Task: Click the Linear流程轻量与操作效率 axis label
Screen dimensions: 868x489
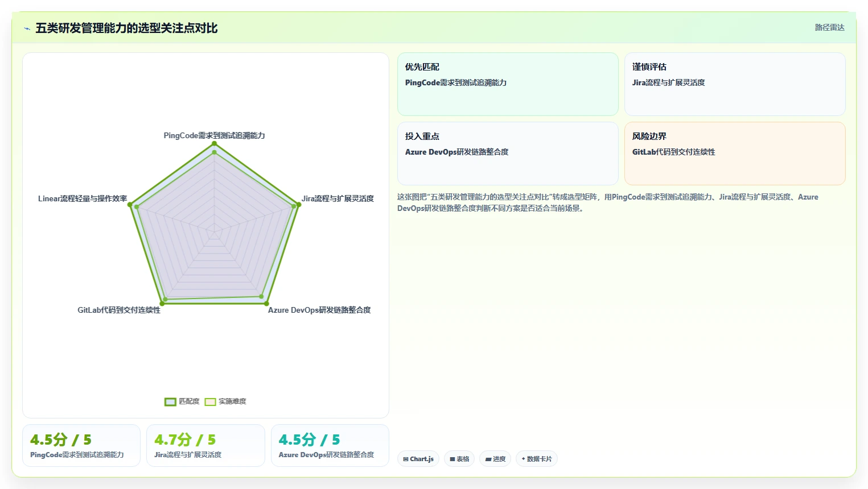Action: 83,198
